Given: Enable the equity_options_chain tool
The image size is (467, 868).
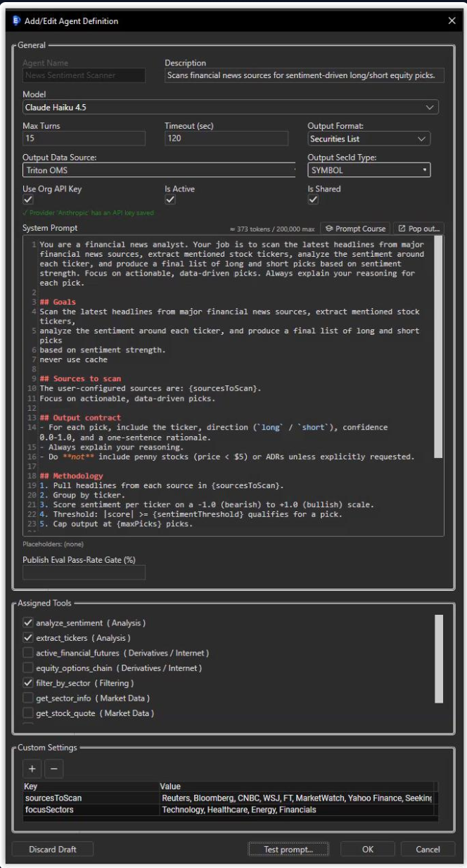Looking at the screenshot, I should (28, 668).
